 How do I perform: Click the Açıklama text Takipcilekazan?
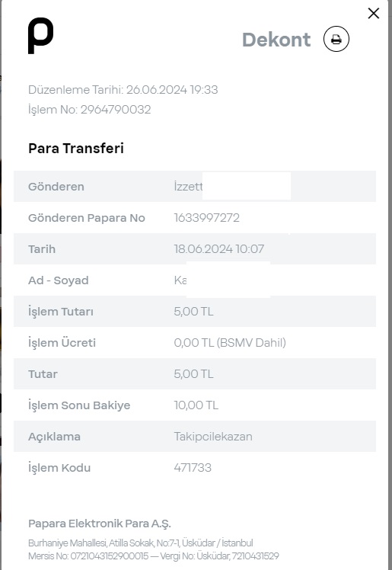[x=213, y=437]
